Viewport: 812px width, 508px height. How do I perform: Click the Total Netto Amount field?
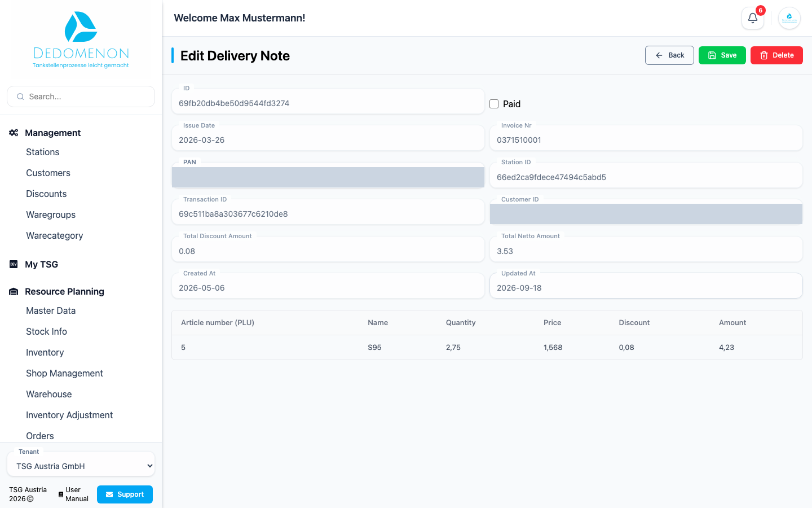point(646,249)
